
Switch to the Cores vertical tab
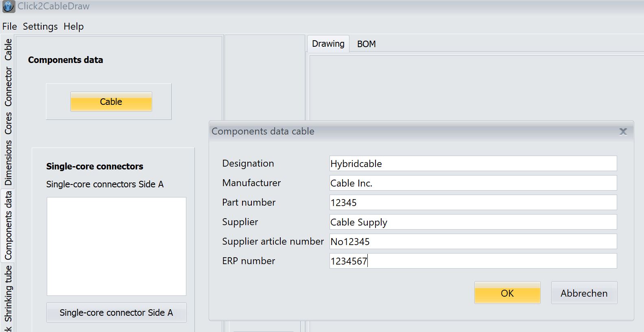8,123
